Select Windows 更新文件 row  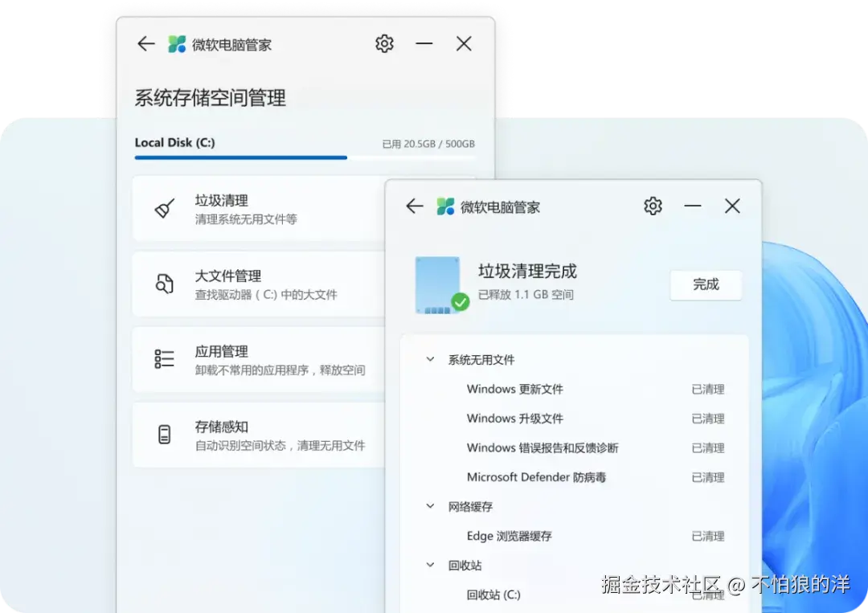click(574, 389)
